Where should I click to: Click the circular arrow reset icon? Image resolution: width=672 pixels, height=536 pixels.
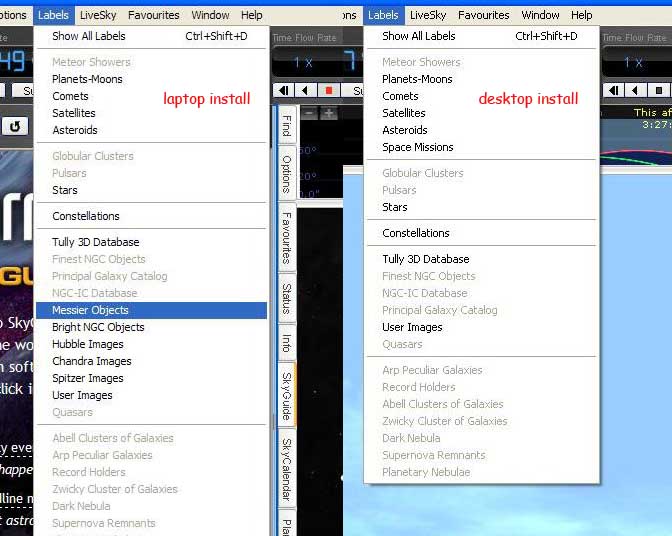[15, 126]
